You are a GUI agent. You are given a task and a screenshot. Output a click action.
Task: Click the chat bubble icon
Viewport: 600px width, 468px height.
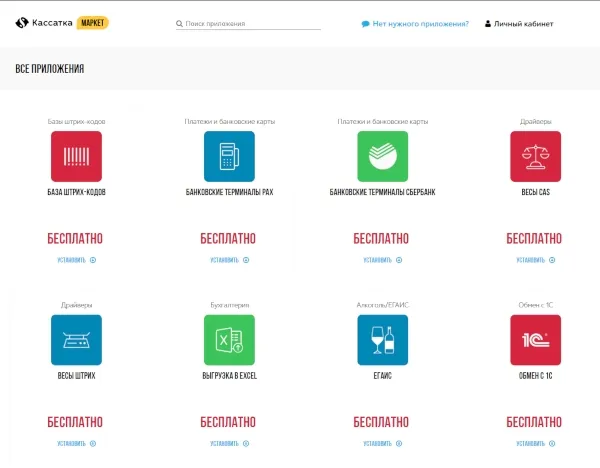coord(365,24)
